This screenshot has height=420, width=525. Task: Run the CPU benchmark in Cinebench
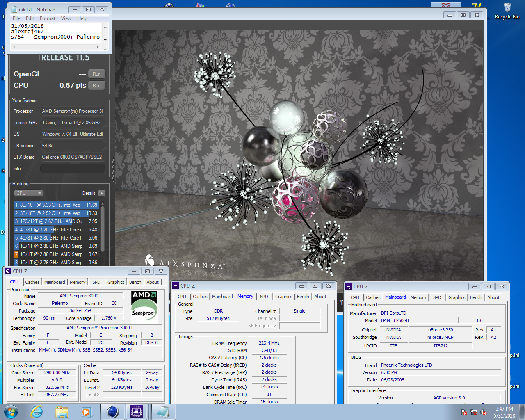tap(97, 86)
